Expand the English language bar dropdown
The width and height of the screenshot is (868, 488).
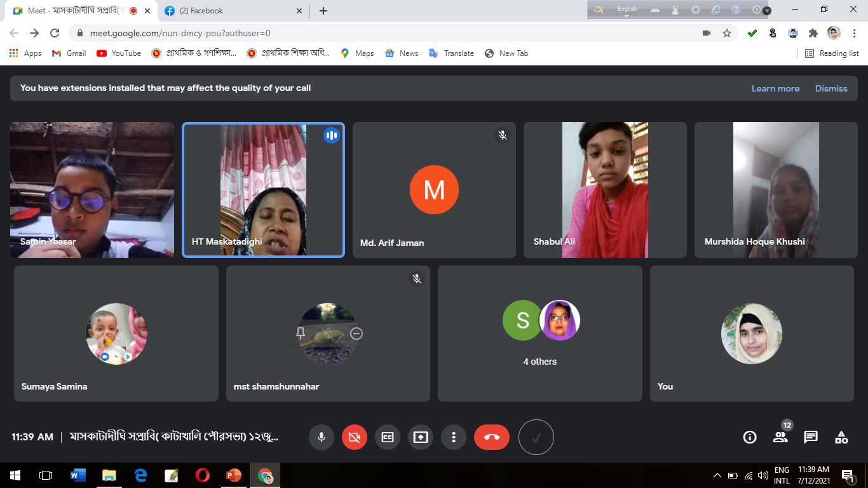(x=627, y=16)
